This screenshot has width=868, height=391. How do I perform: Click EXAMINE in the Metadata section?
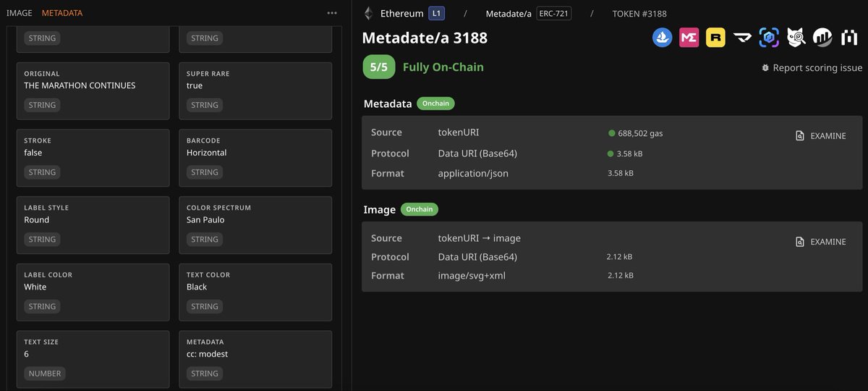point(827,136)
